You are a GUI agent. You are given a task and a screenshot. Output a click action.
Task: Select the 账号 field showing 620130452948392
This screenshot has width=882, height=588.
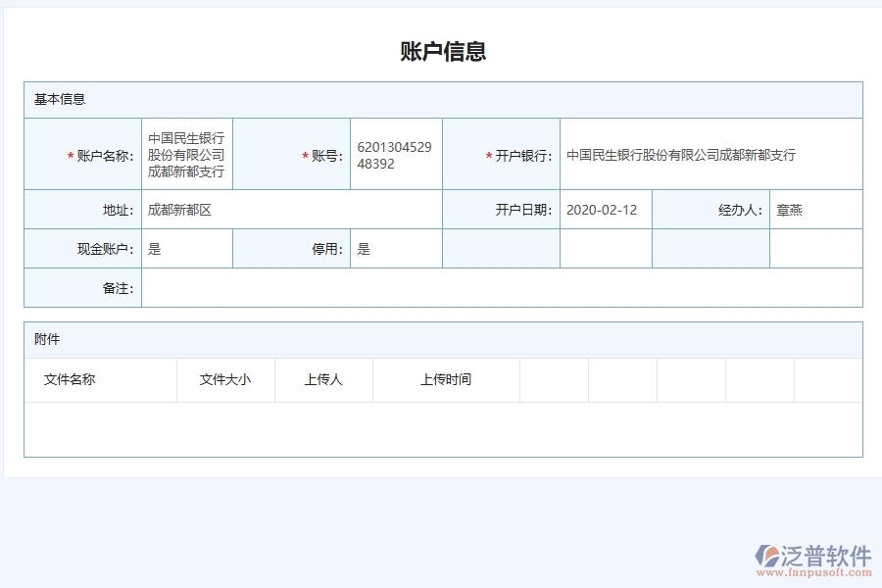[x=395, y=153]
